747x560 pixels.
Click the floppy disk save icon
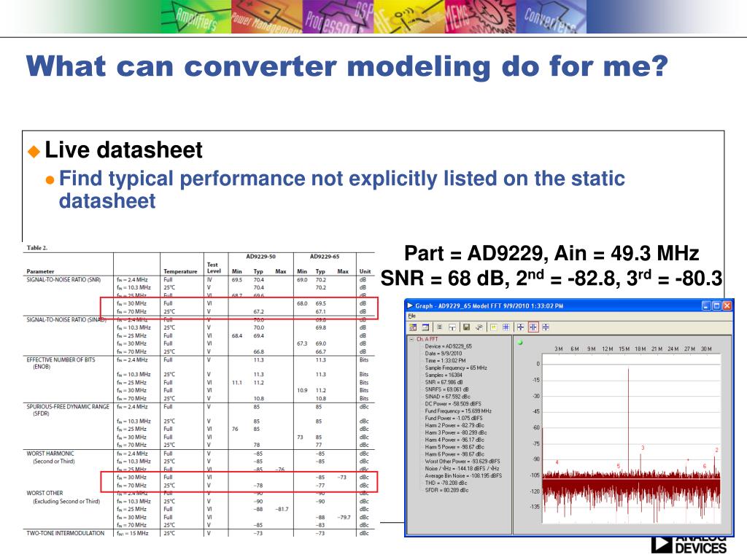coord(466,327)
